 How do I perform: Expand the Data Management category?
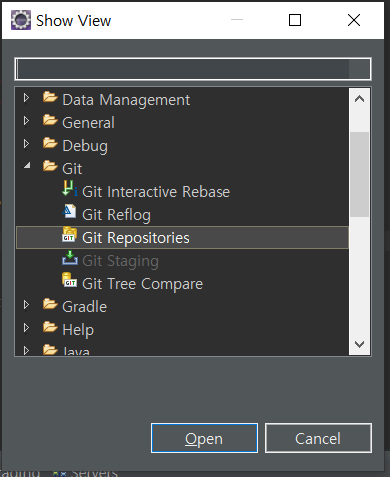pyautogui.click(x=26, y=98)
